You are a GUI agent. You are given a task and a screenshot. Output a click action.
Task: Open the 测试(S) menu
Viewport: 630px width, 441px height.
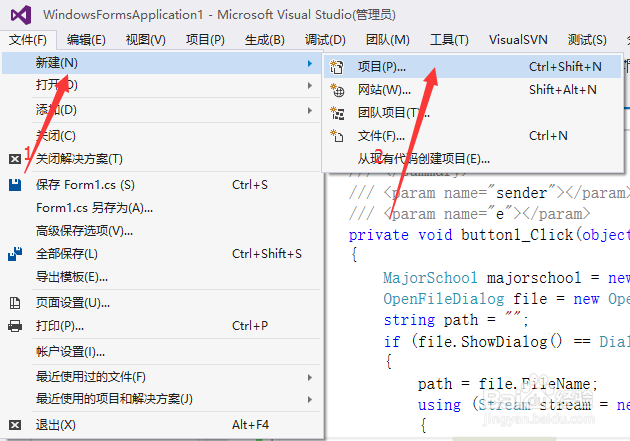[x=587, y=40]
